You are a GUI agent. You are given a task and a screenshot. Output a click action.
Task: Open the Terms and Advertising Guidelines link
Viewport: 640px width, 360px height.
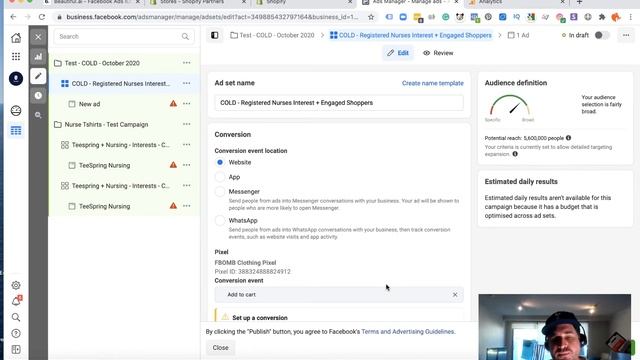pos(407,332)
